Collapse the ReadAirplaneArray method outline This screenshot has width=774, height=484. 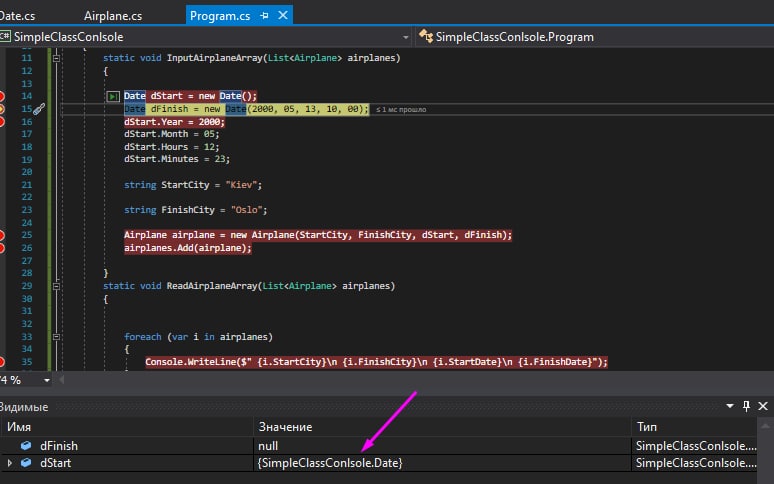coord(56,286)
